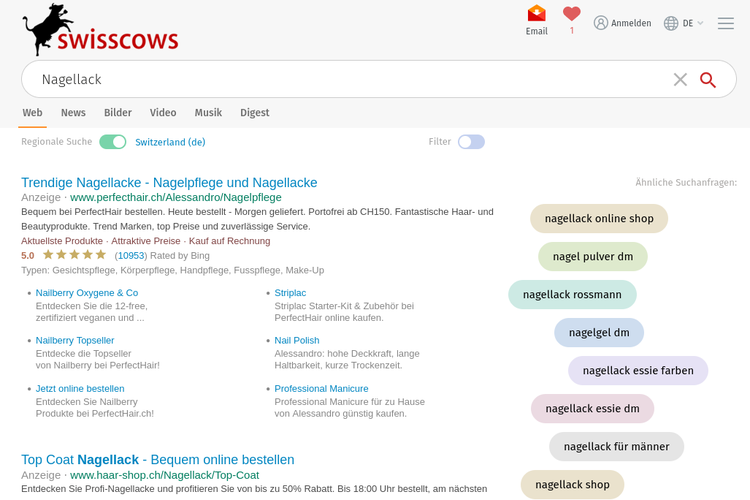The width and height of the screenshot is (750, 500).
Task: Click the globe language icon
Action: click(671, 23)
